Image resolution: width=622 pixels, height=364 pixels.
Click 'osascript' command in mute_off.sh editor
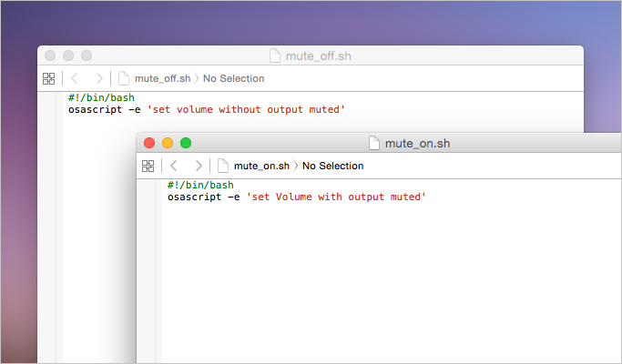pos(96,110)
